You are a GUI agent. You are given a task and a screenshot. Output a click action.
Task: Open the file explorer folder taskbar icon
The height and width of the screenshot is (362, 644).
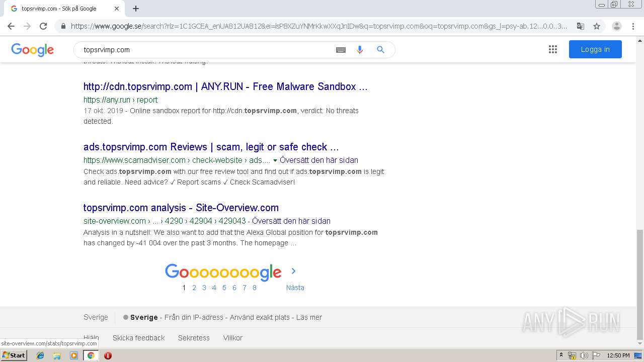pos(57,355)
